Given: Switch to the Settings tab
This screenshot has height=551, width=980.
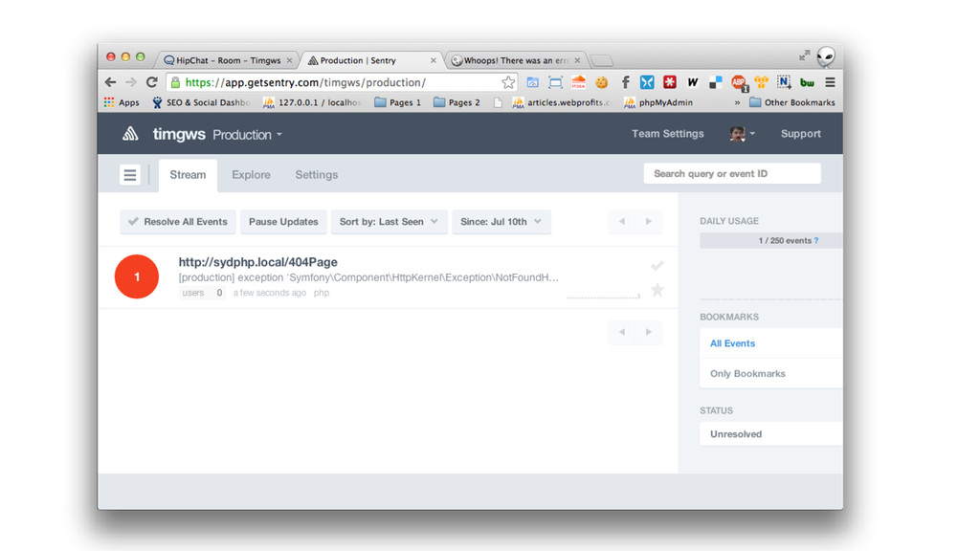Looking at the screenshot, I should click(x=316, y=175).
